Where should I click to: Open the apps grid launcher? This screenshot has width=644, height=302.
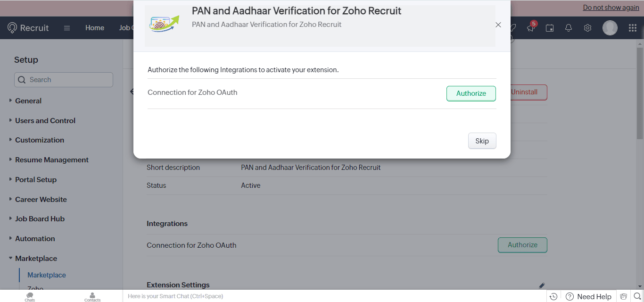(633, 28)
